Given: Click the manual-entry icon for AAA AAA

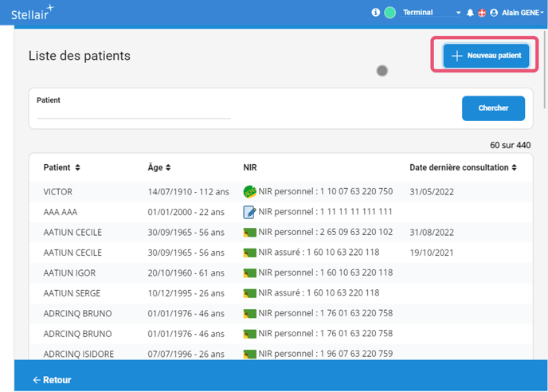Looking at the screenshot, I should pos(249,212).
